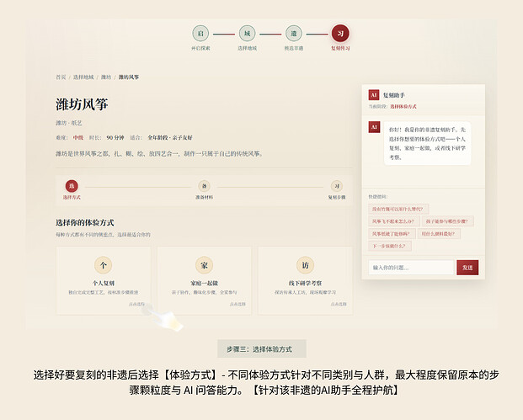This screenshot has height=420, width=523.
Task: Click 点击选择 in the 线下研学考察 card
Action: [339, 304]
